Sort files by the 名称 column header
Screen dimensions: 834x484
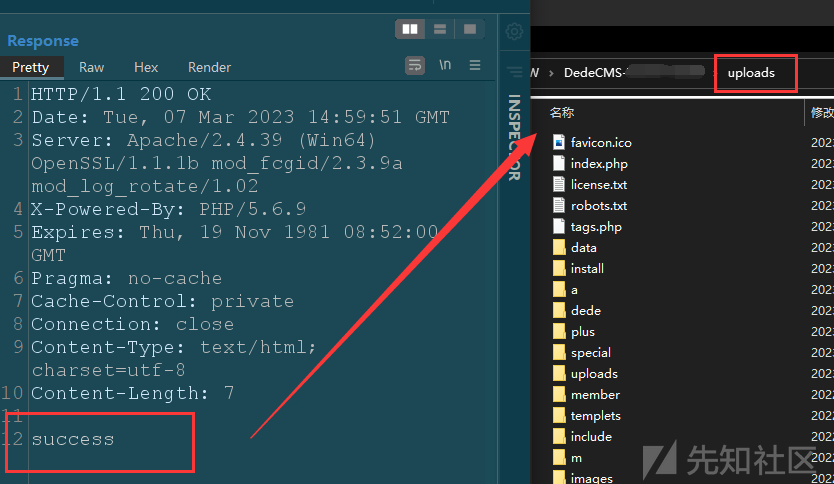pos(562,113)
